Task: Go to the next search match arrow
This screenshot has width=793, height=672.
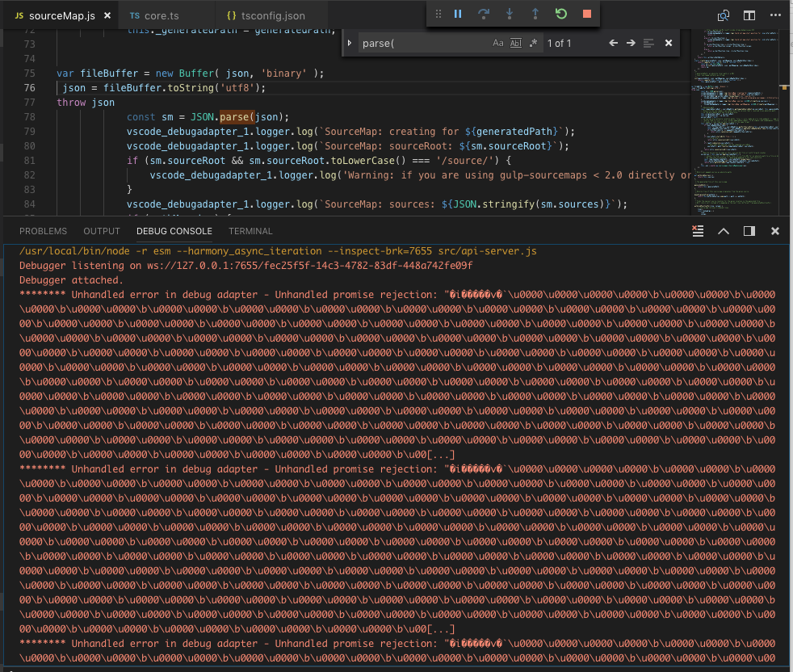Action: click(631, 43)
